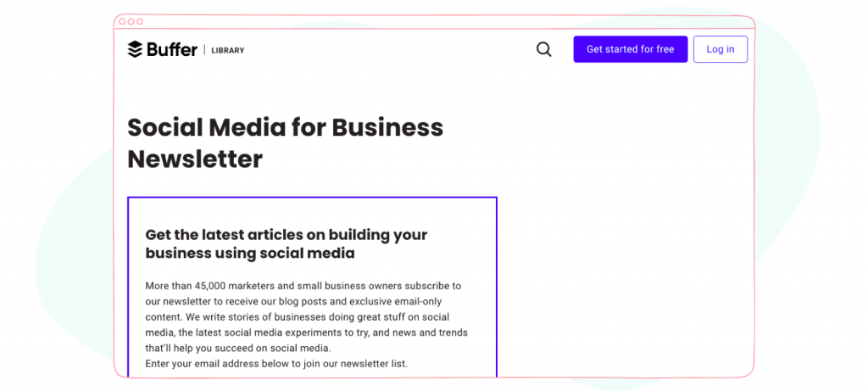Viewport: 868px width, 391px height.
Task: Click the Social Media for Business Newsletter heading
Action: 285,143
